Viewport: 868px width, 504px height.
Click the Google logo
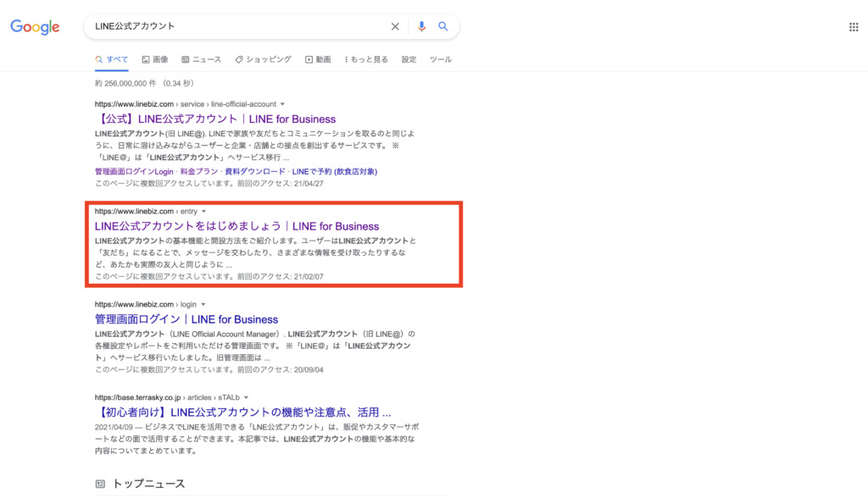[35, 27]
